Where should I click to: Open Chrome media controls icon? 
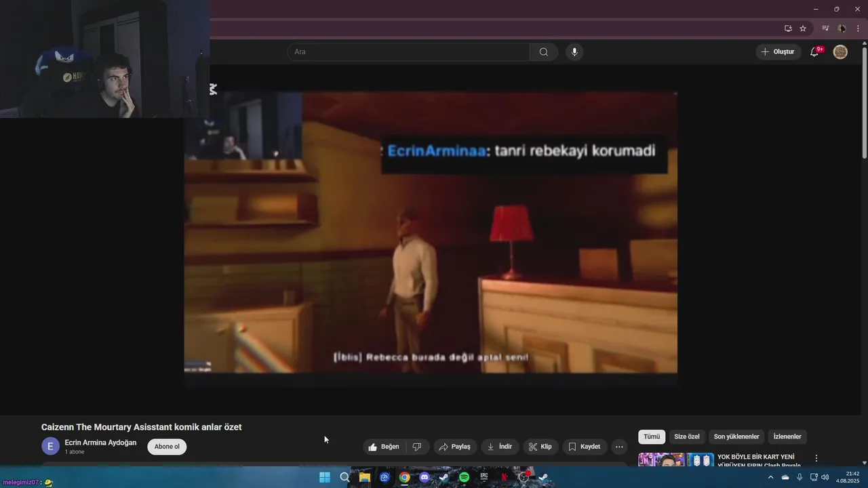point(825,28)
